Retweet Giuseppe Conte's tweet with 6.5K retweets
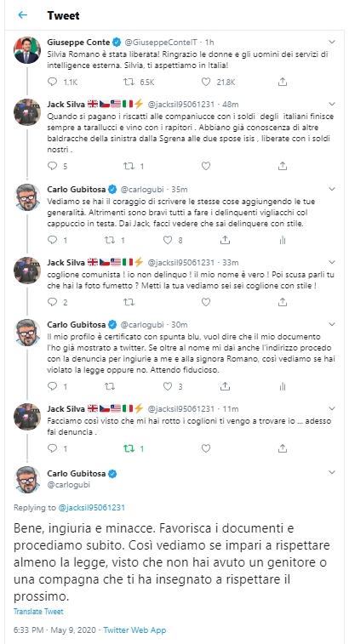Screen dimensions: 349x644 [x=129, y=83]
